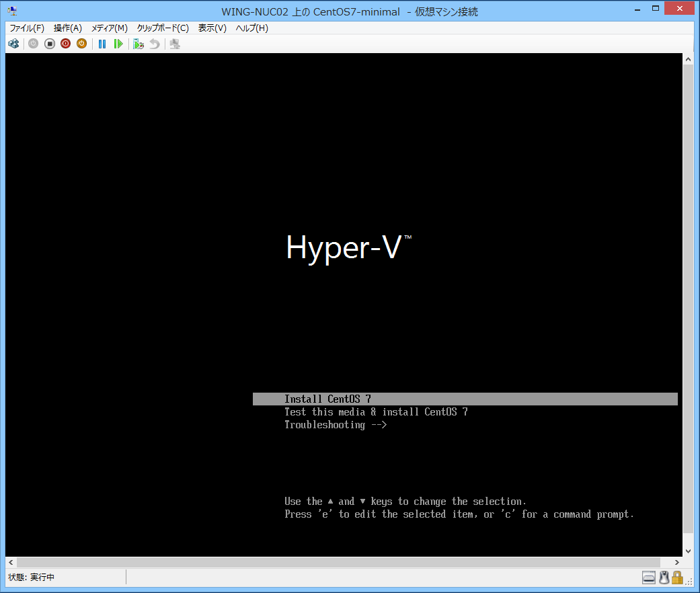Screen dimensions: 700x593
Task: Open the 表示(V) menu
Action: [212, 28]
